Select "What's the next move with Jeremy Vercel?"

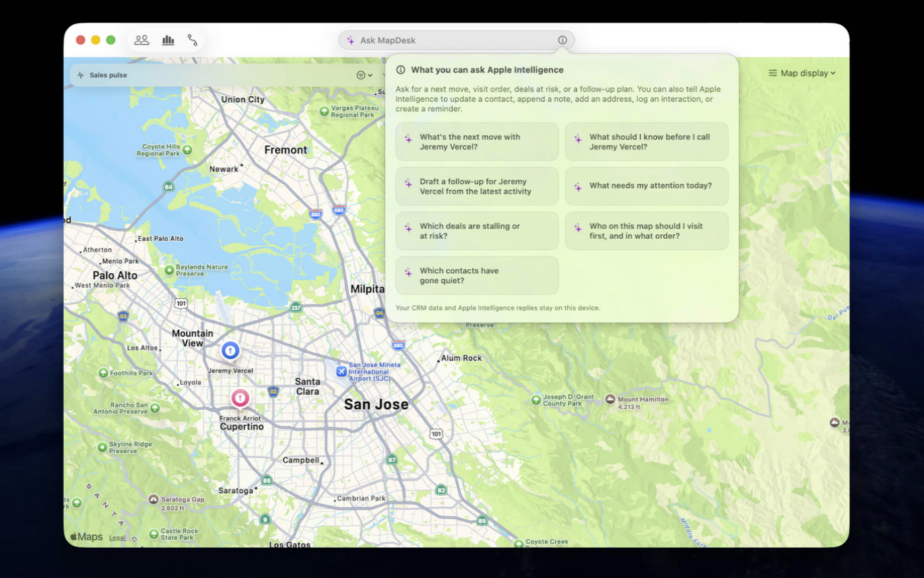pos(477,142)
